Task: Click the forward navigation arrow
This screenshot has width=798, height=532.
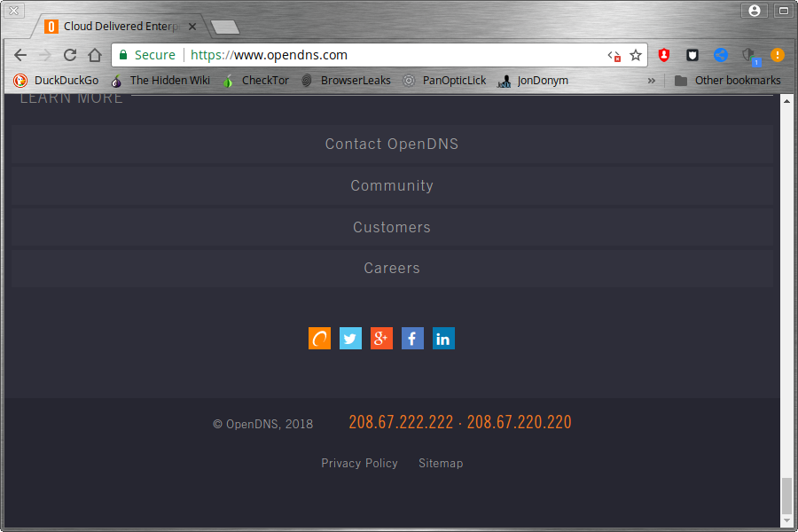Action: (x=45, y=55)
